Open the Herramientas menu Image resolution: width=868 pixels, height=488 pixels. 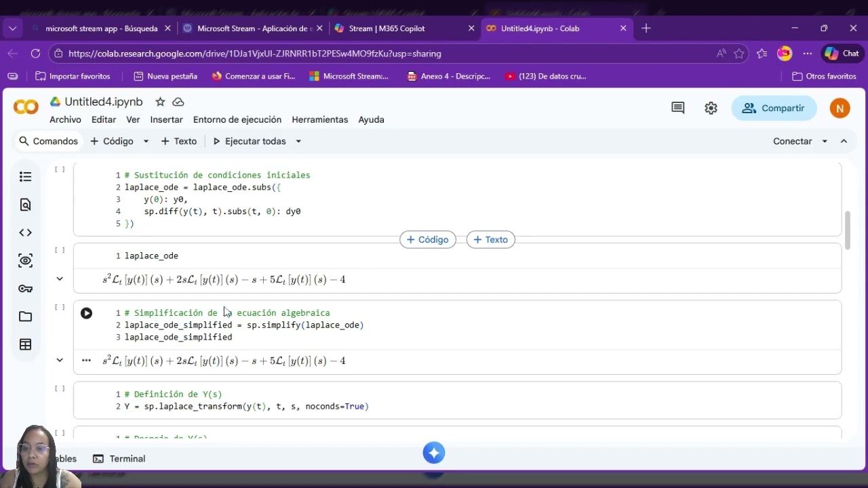click(x=320, y=119)
